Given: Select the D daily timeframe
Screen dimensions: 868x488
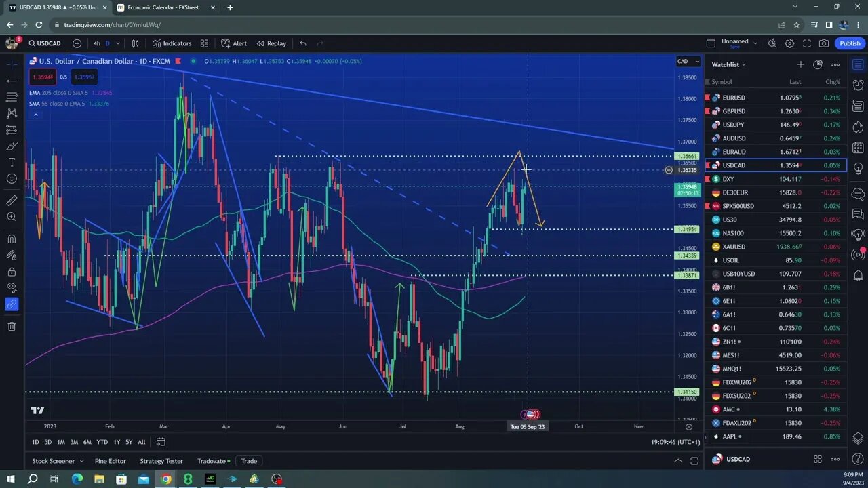Looking at the screenshot, I should (107, 43).
